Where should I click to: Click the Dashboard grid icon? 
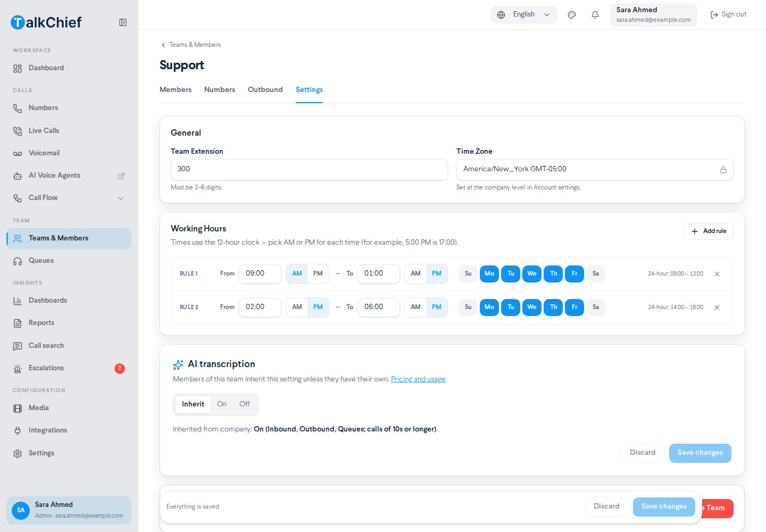18,68
